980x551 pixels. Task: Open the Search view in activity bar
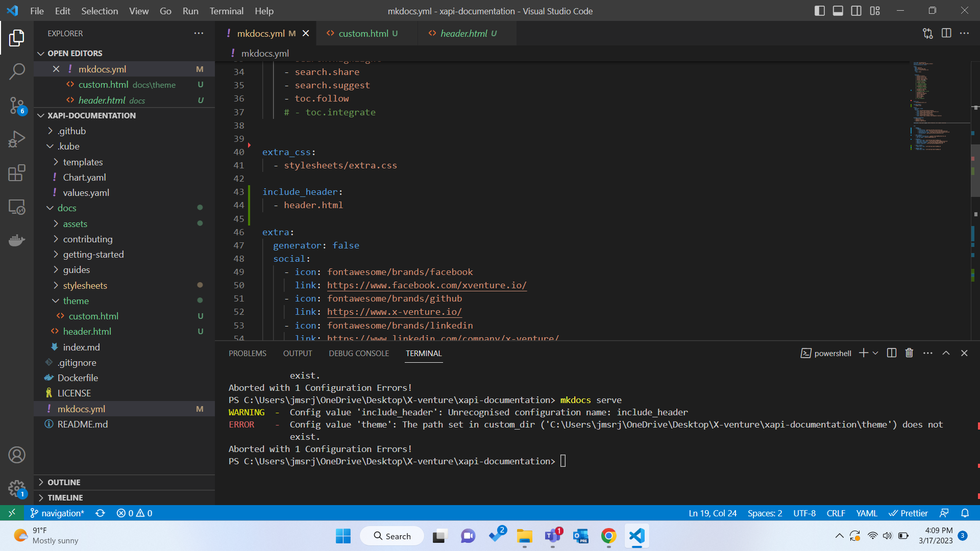tap(16, 71)
